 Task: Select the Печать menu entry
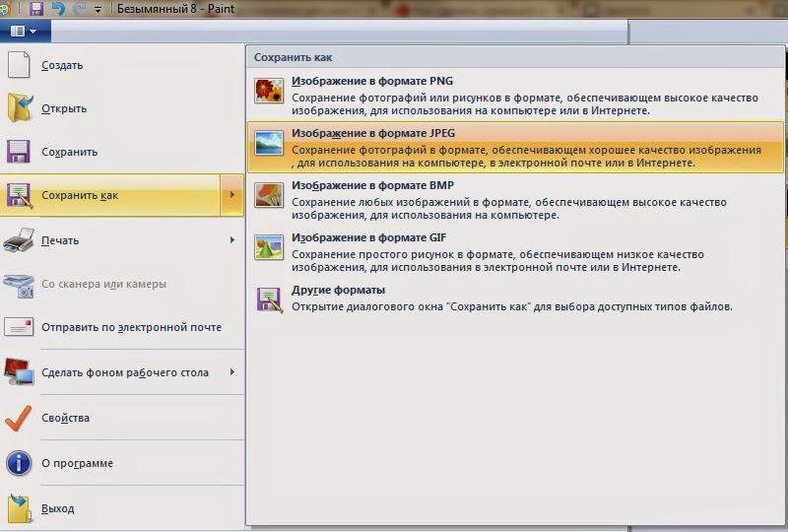122,239
